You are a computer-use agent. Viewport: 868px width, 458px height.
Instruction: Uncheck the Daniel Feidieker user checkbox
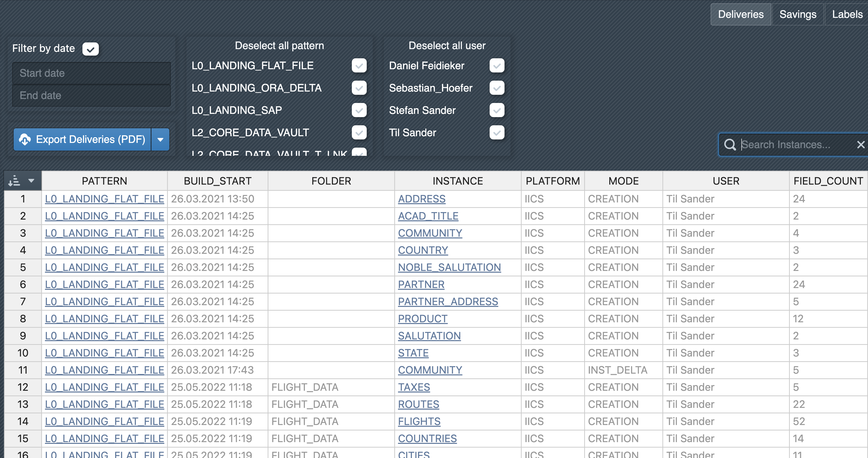pyautogui.click(x=497, y=66)
